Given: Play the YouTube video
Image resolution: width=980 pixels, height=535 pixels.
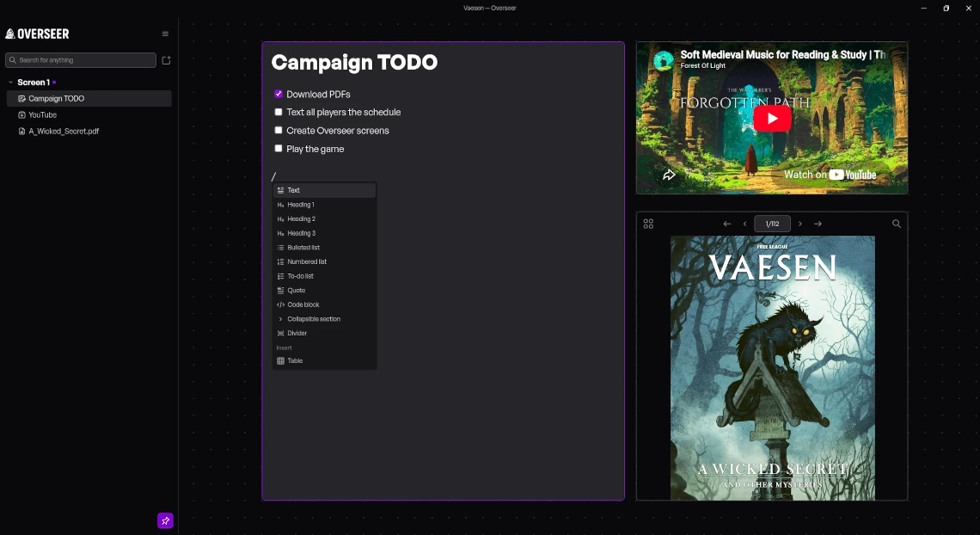Looking at the screenshot, I should pos(772,118).
